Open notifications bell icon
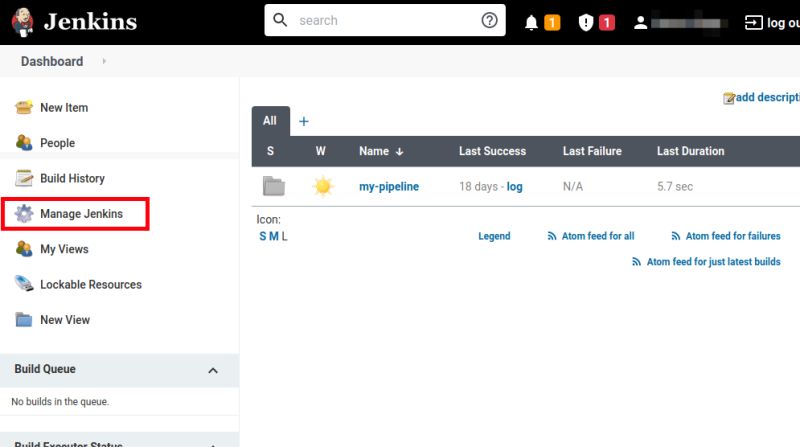The height and width of the screenshot is (447, 800). pyautogui.click(x=531, y=22)
